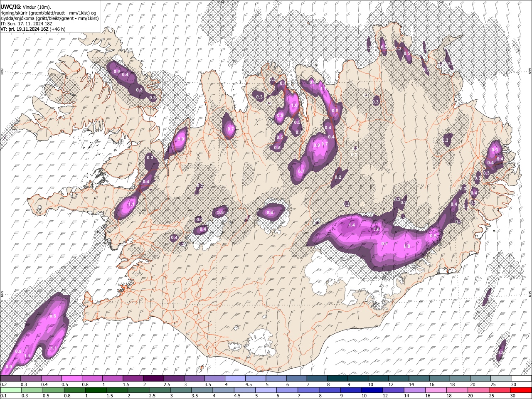
Task: Pick the 9 dark teal swatch in the snow scale
Action: [x=358, y=379]
